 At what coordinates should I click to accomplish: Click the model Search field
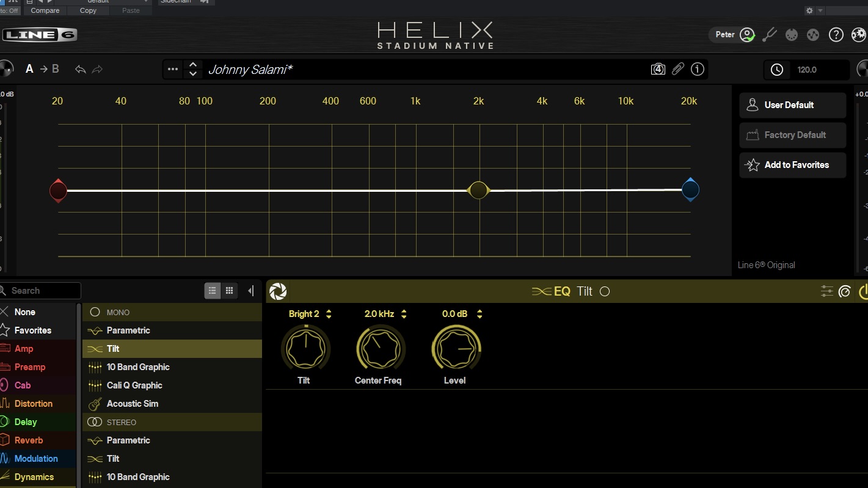40,291
